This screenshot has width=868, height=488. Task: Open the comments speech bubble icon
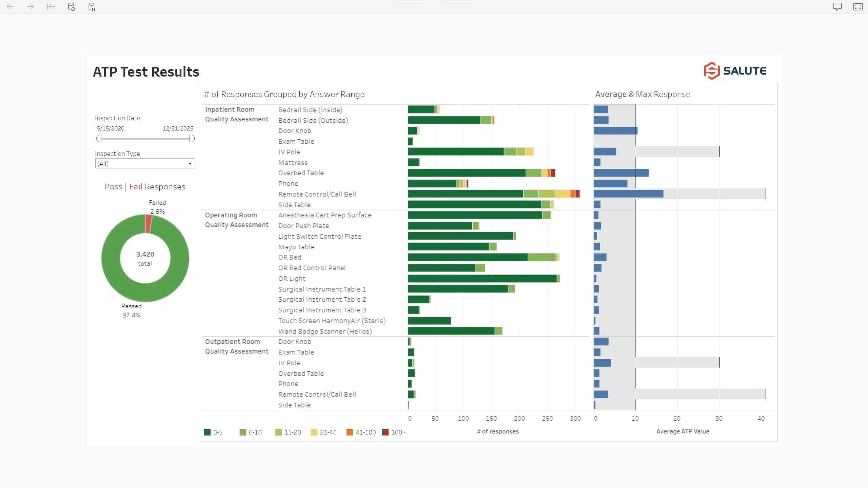pyautogui.click(x=837, y=7)
